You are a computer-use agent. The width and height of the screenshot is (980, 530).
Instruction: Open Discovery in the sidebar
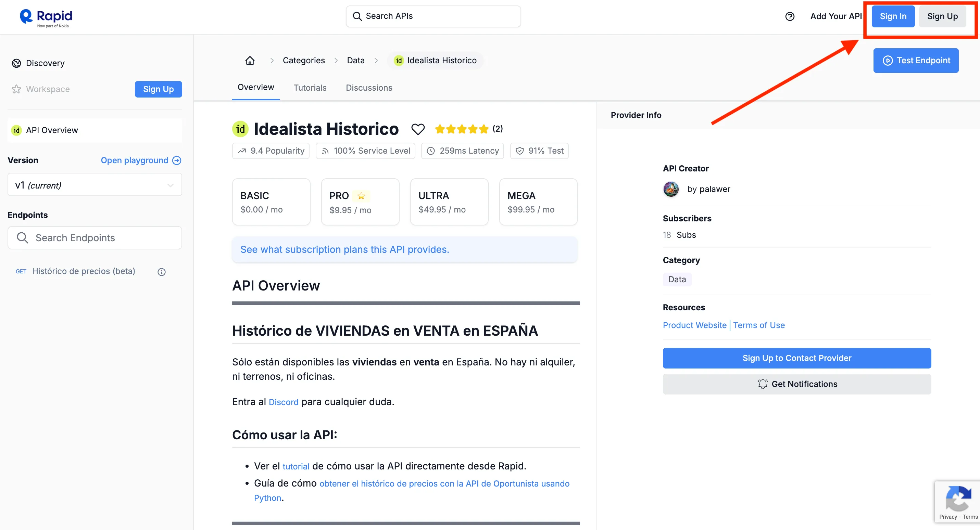[x=45, y=63]
